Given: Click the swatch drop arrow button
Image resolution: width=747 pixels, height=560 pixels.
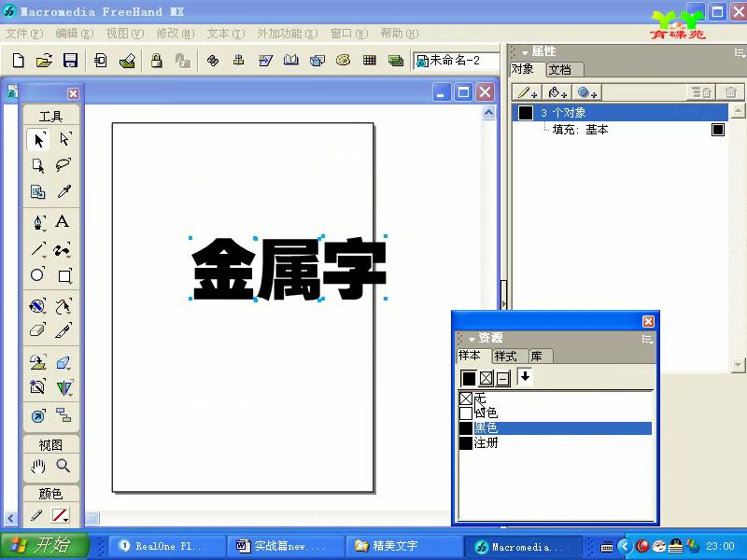Looking at the screenshot, I should [525, 377].
